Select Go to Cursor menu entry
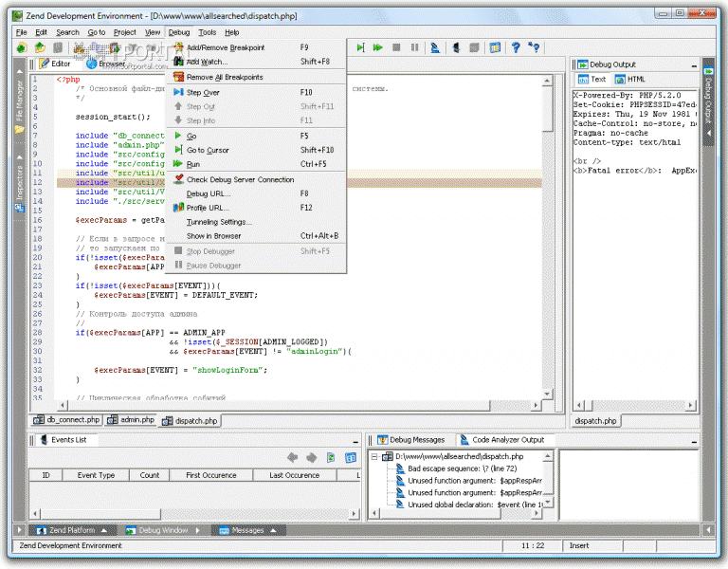 pyautogui.click(x=256, y=150)
